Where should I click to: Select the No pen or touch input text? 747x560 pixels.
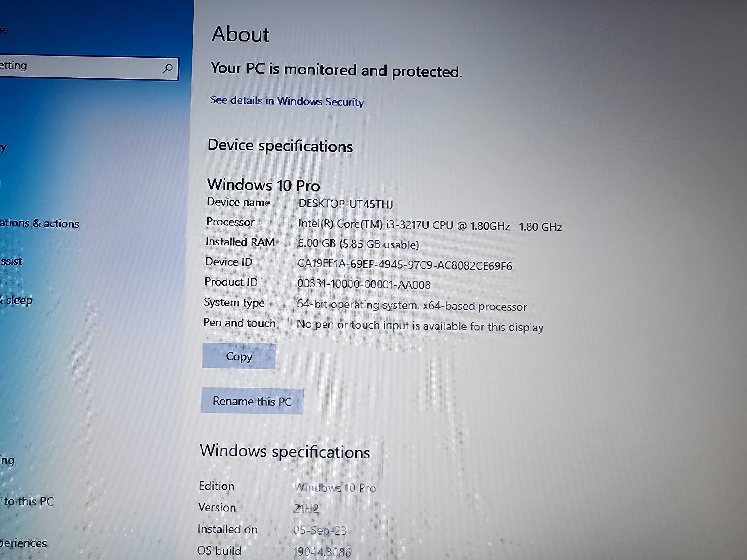(420, 326)
